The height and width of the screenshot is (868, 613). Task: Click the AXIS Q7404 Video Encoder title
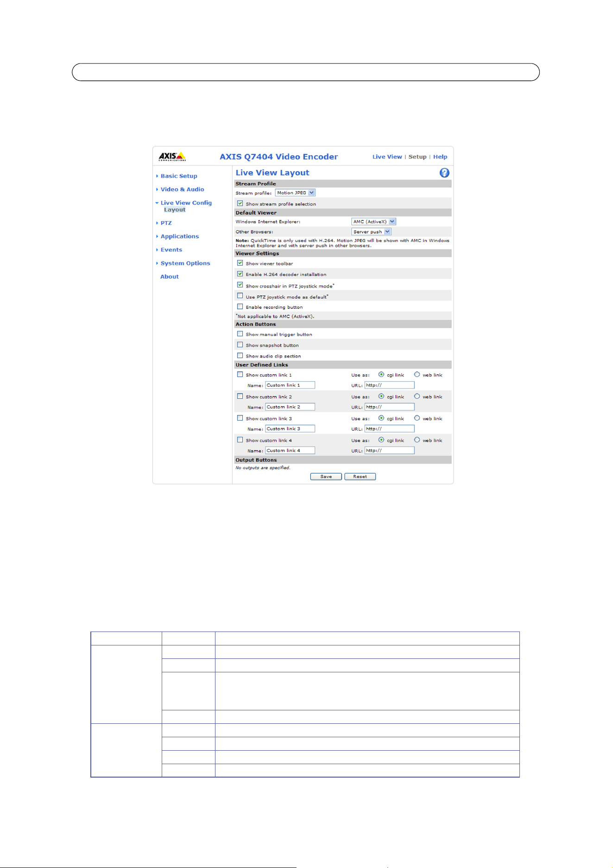point(279,157)
